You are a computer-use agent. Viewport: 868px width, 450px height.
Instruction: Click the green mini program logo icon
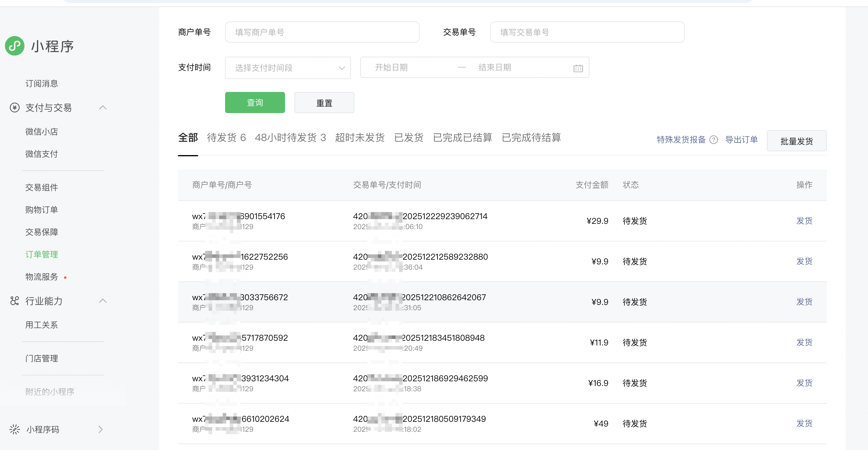coord(14,46)
